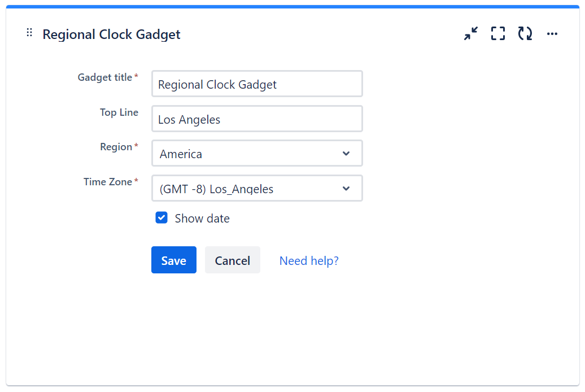Open the more actions ellipsis menu

pyautogui.click(x=552, y=34)
